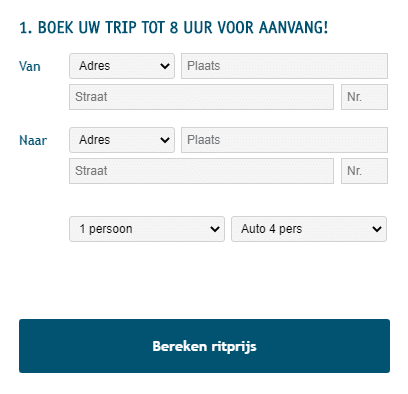Click the 'Bereken ritprijs' button
This screenshot has width=408, height=394.
(204, 346)
